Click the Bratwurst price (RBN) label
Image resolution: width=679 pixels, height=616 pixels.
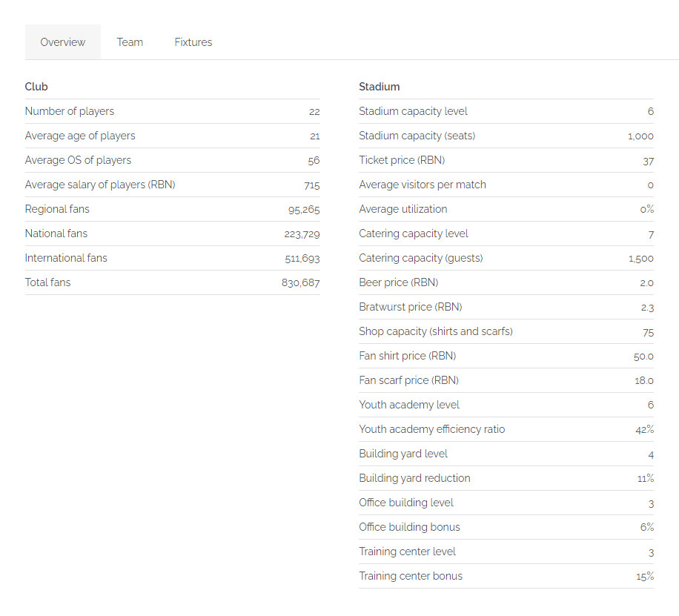(x=411, y=307)
